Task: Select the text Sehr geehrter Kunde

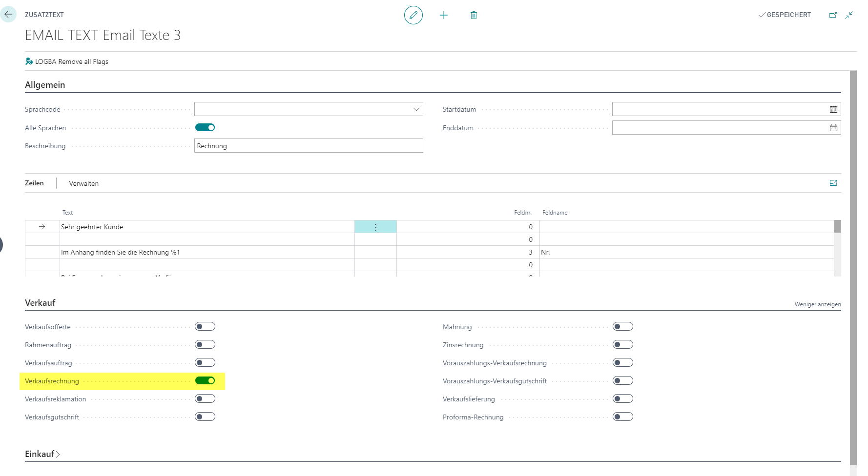Action: point(92,227)
